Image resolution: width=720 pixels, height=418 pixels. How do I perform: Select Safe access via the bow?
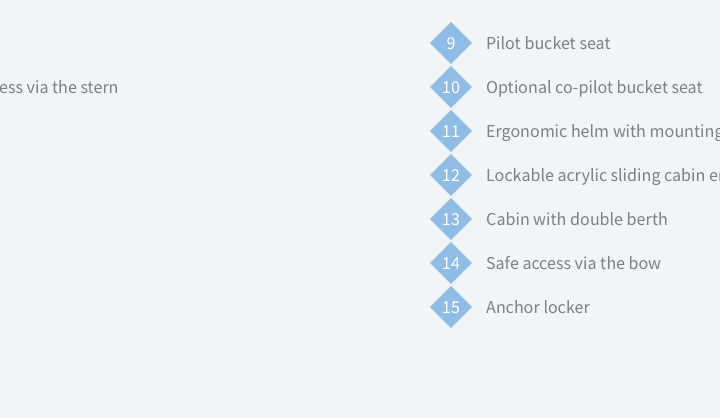pos(573,263)
